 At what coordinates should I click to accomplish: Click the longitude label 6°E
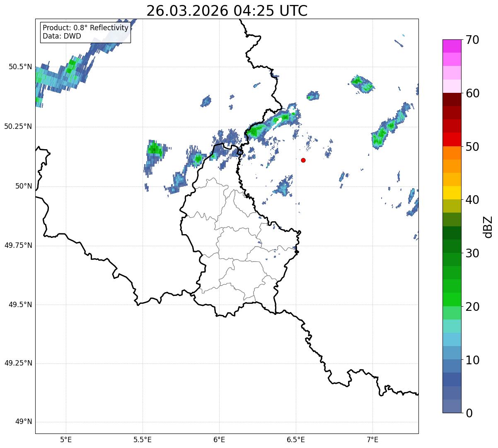pyautogui.click(x=219, y=440)
